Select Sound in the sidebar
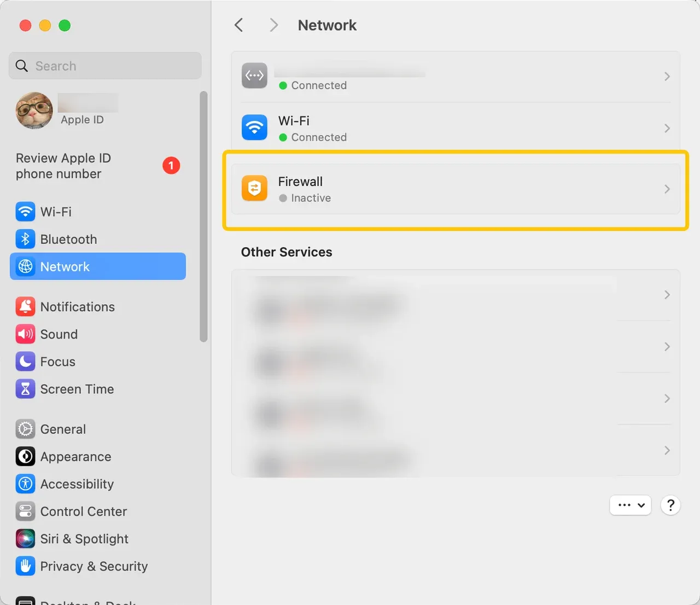 98,334
